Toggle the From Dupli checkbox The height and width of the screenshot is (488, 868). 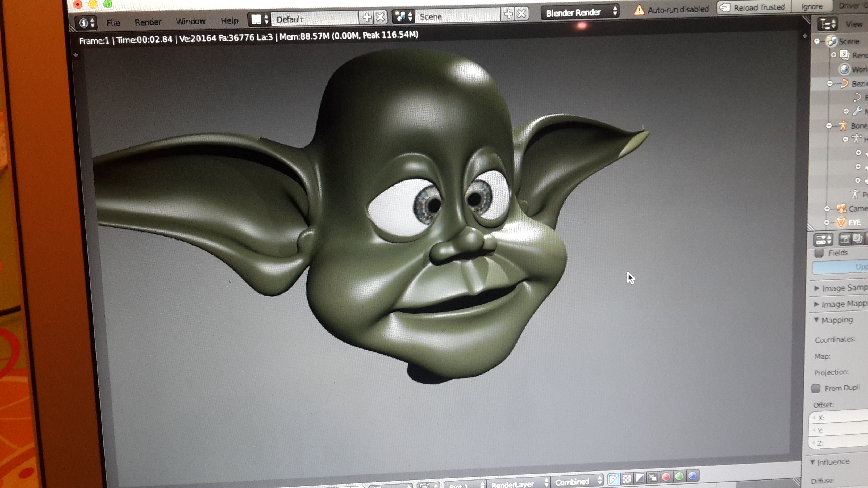point(816,388)
